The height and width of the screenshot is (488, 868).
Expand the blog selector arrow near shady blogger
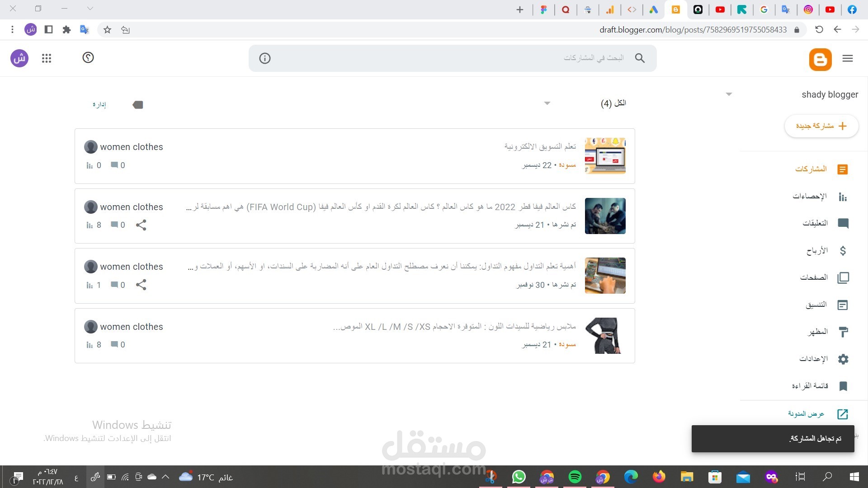729,94
